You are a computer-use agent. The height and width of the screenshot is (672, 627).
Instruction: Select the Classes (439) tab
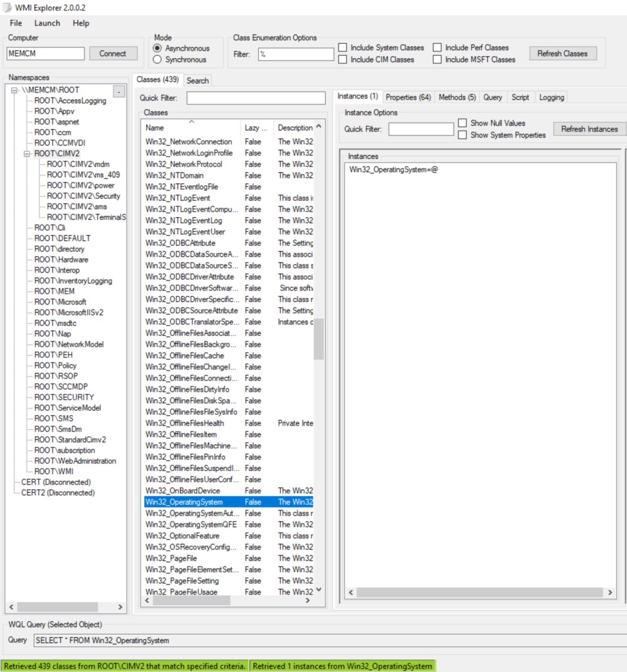[x=157, y=79]
